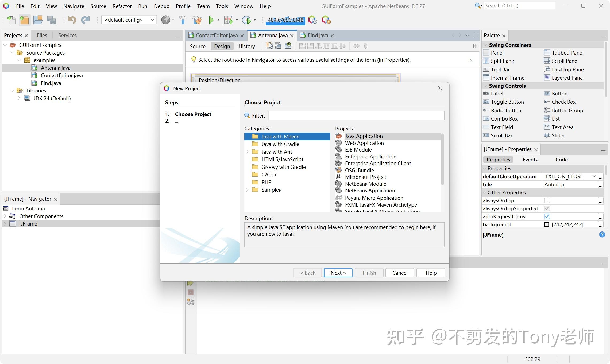
Task: Build the project with the hammer icon
Action: pyautogui.click(x=183, y=20)
